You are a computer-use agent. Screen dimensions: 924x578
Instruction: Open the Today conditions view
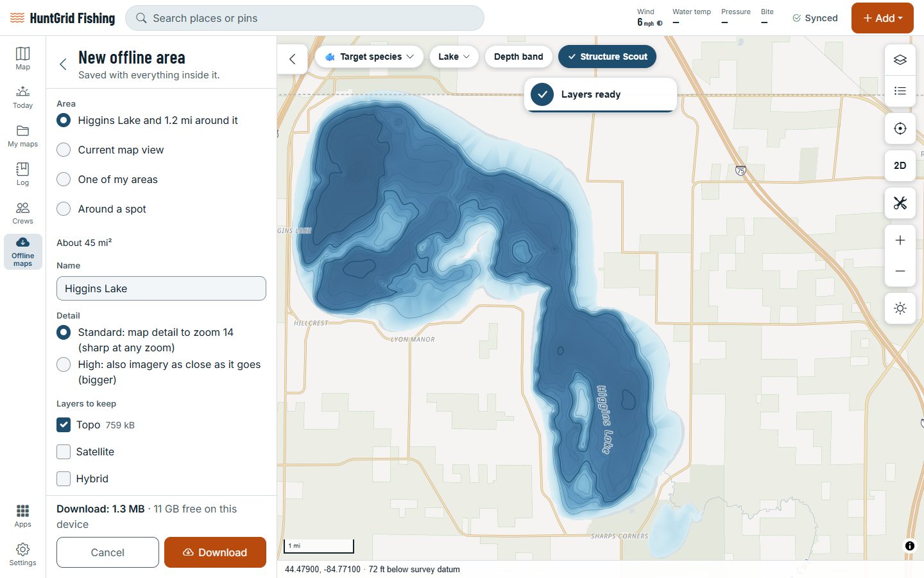(22, 97)
